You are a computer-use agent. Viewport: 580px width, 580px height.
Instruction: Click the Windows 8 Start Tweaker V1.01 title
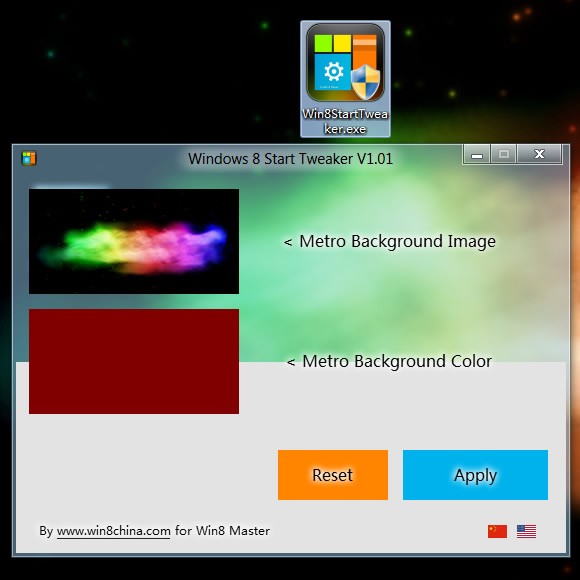[x=290, y=159]
